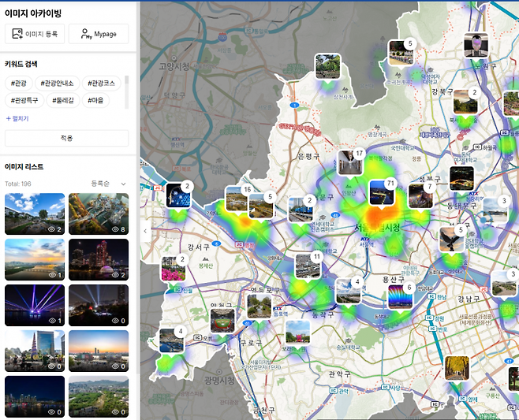Open the map cluster marker with count 4 near 동작구
The height and width of the screenshot is (420, 519).
tap(348, 290)
